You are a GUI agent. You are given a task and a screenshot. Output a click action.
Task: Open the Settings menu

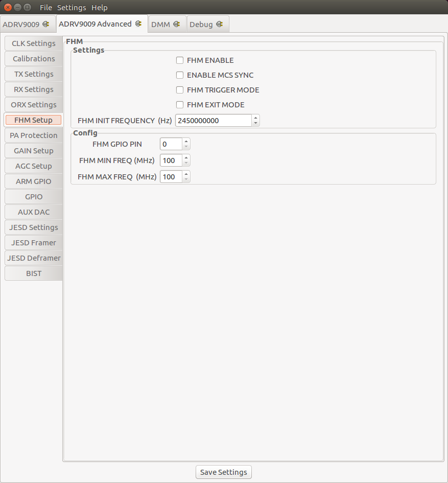72,7
